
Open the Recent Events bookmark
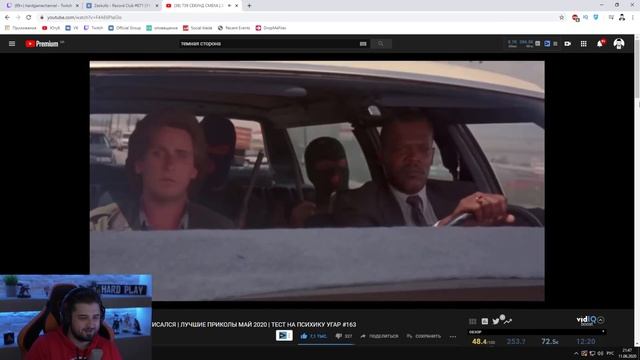(x=234, y=28)
